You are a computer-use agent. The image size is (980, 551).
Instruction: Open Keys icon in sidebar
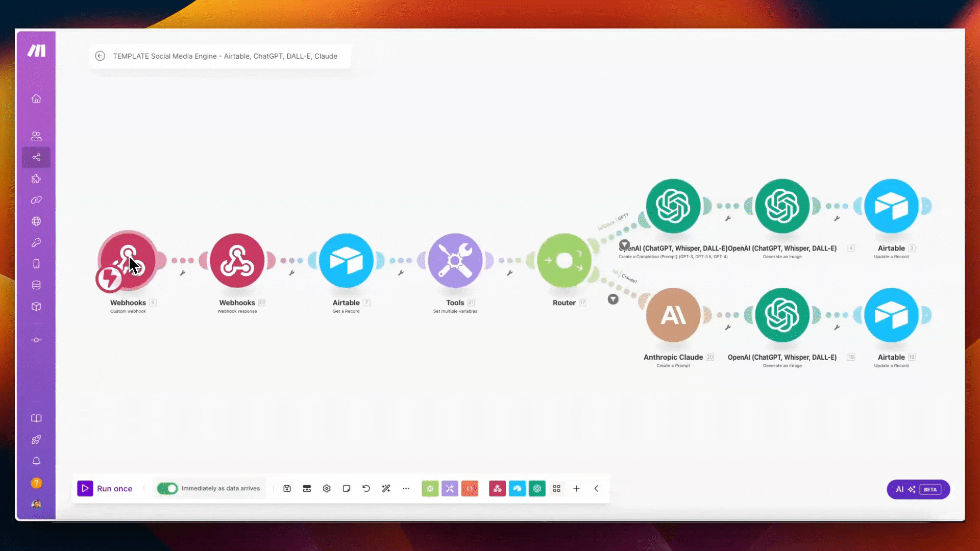36,243
